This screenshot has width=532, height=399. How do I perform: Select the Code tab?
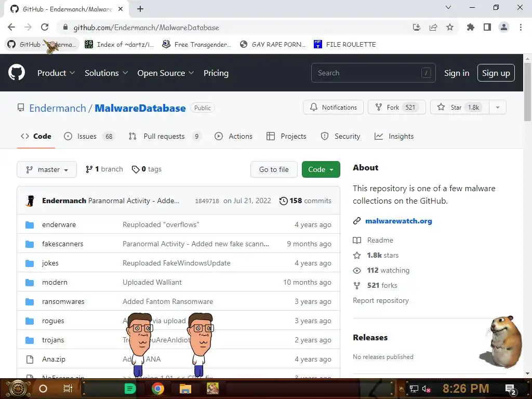click(x=36, y=137)
